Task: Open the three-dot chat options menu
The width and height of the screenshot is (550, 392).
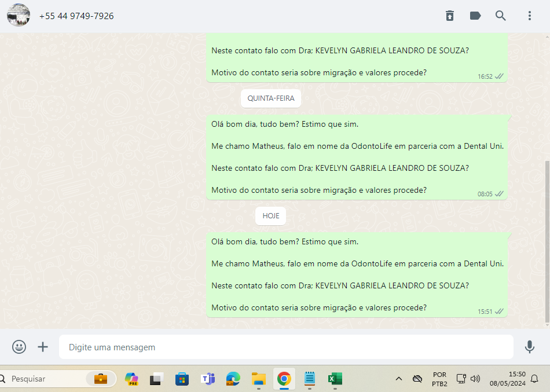Action: (529, 16)
